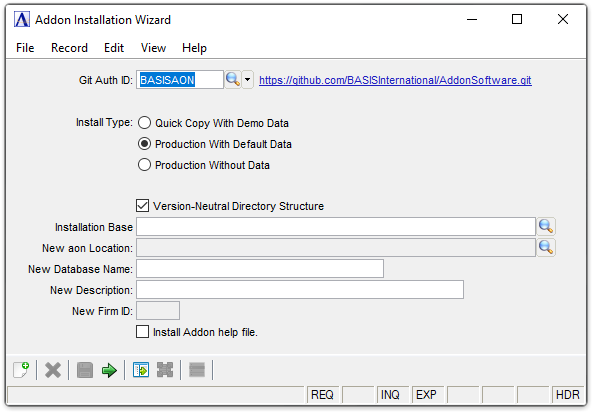Click the floppy disk save icon
Screen dimensions: 596x415
[85, 370]
